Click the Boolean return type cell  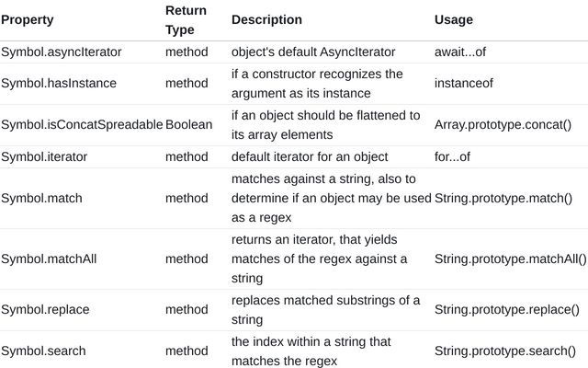(x=188, y=124)
